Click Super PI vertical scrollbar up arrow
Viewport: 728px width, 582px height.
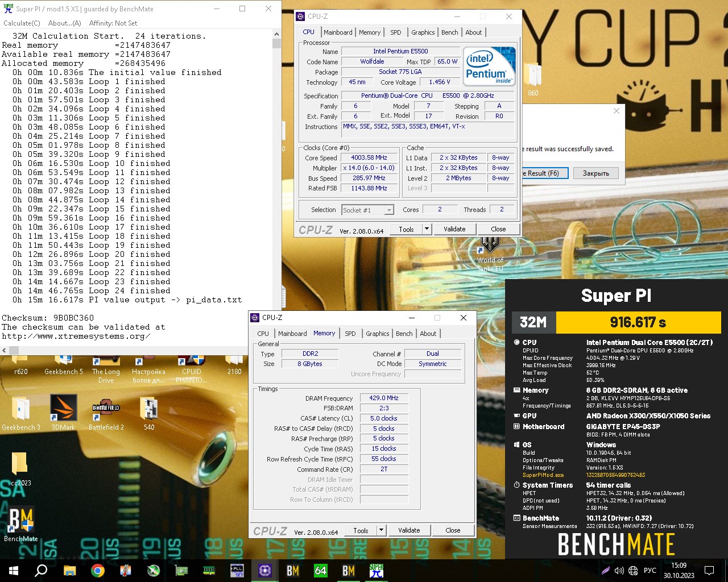[276, 35]
